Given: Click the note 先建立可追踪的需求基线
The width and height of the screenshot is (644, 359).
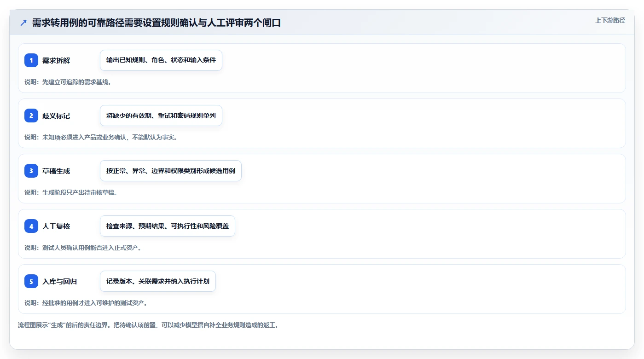Looking at the screenshot, I should click(68, 82).
